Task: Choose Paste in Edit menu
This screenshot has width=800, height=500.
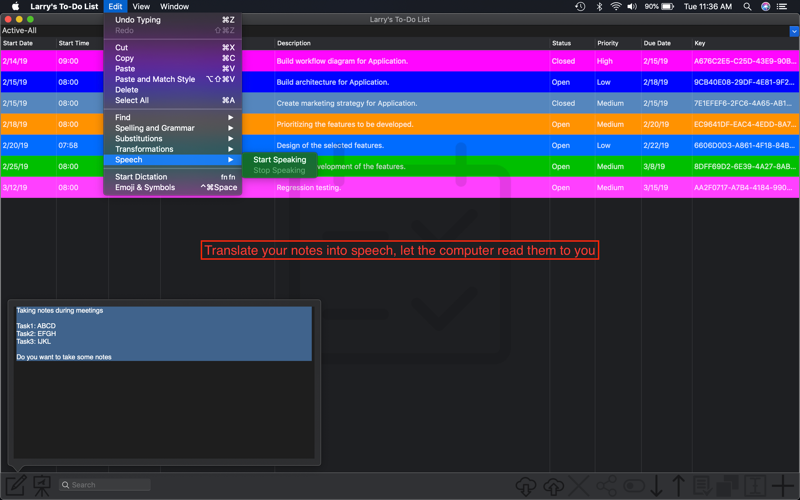Action: (x=172, y=68)
